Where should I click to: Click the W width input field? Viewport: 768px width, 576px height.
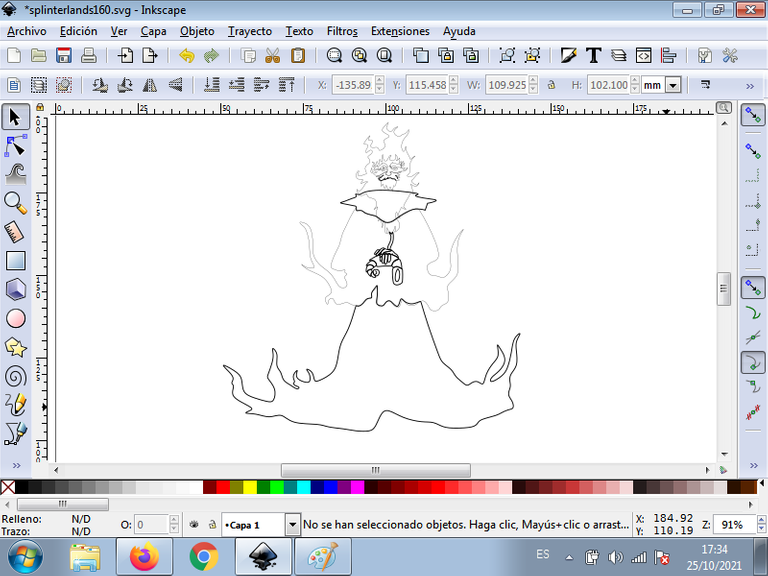coord(507,85)
